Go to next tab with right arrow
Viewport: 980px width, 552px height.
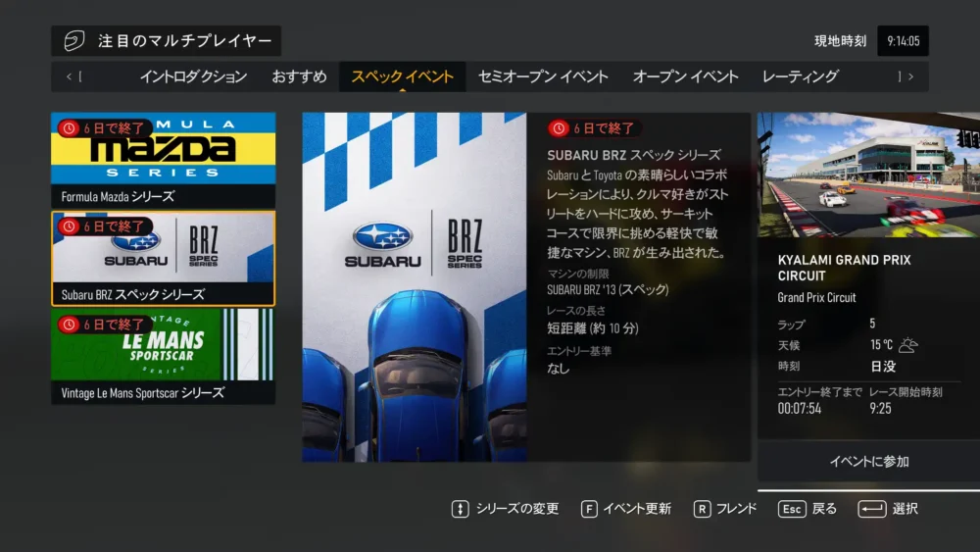[910, 76]
